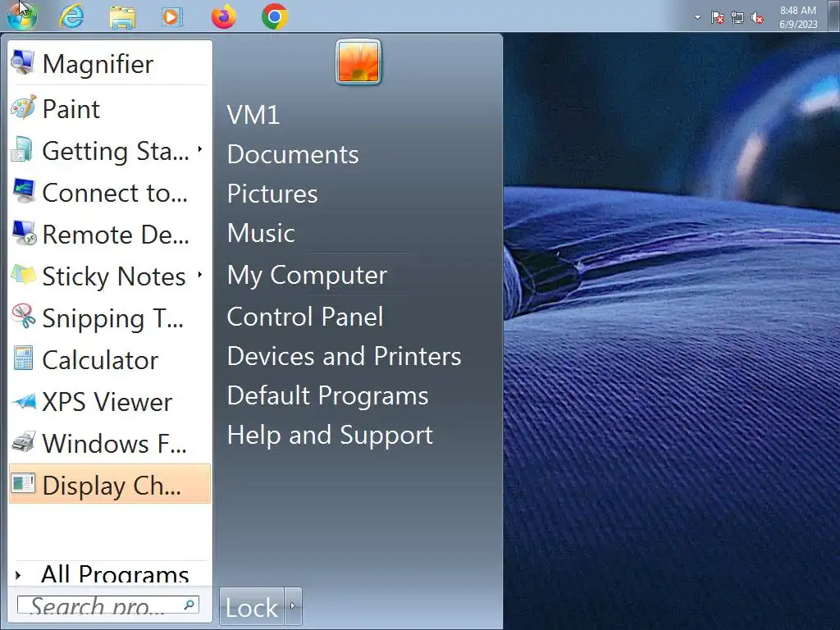
Task: Click the network status tray icon
Action: [737, 18]
